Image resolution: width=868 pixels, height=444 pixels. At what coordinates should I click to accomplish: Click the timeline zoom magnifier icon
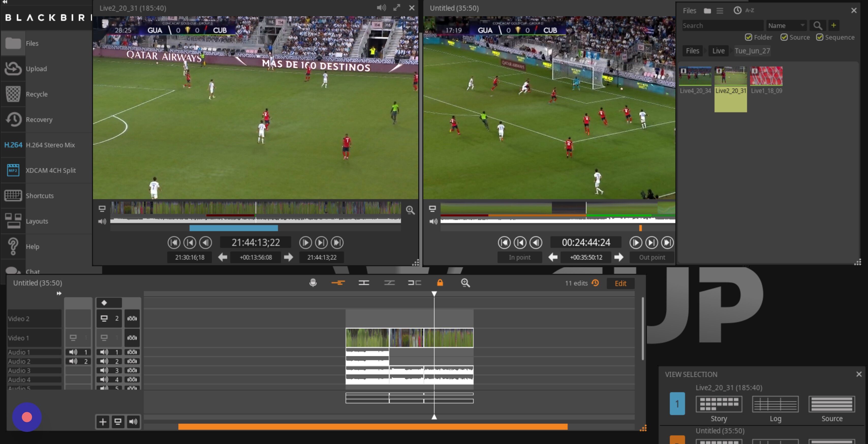coord(465,283)
